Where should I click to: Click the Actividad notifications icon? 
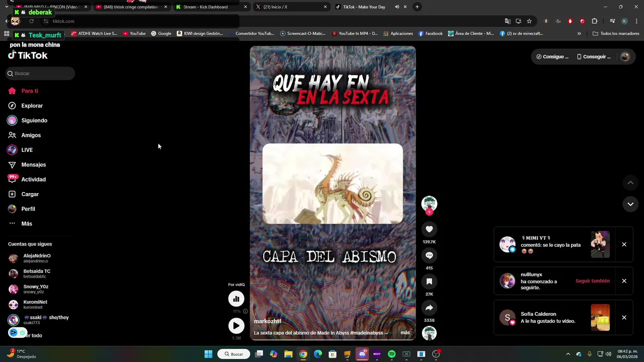click(12, 179)
